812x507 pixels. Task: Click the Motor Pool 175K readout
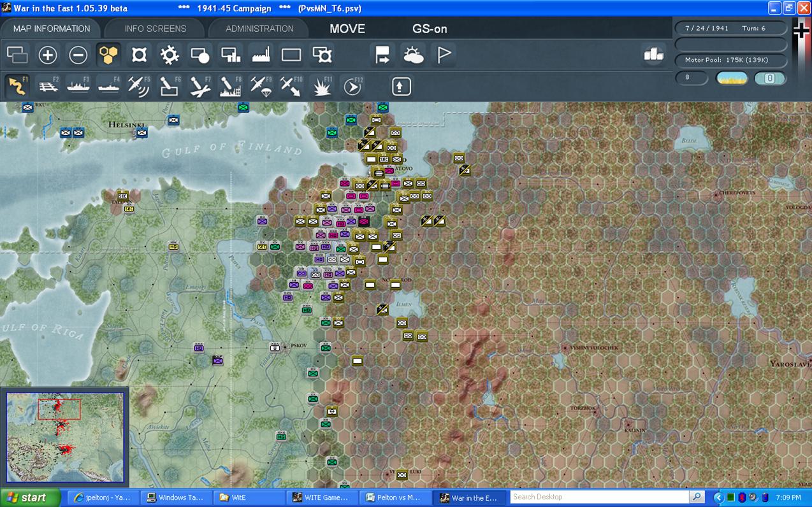tap(731, 60)
